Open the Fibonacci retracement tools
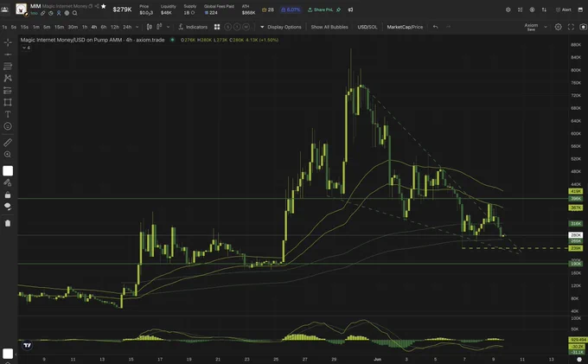The width and height of the screenshot is (588, 364). coord(8,67)
